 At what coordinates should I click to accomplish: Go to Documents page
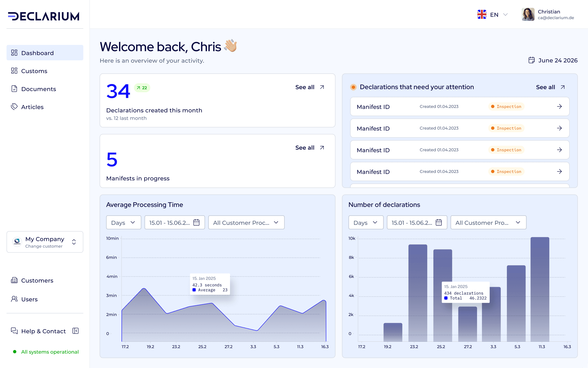point(38,89)
